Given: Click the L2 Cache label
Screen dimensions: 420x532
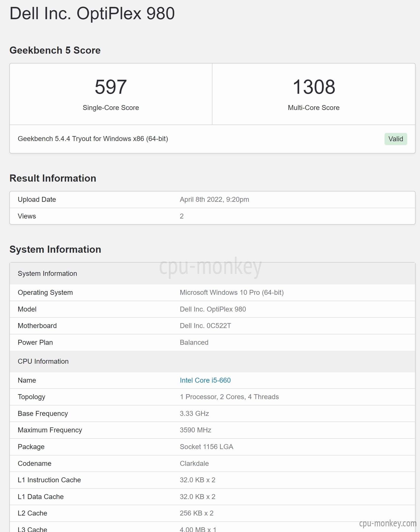Looking at the screenshot, I should [x=32, y=513].
